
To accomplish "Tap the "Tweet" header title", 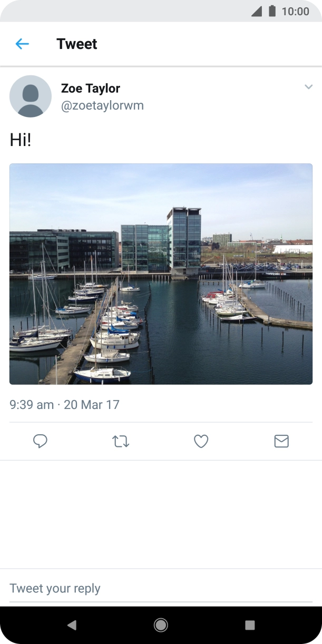I will [77, 44].
